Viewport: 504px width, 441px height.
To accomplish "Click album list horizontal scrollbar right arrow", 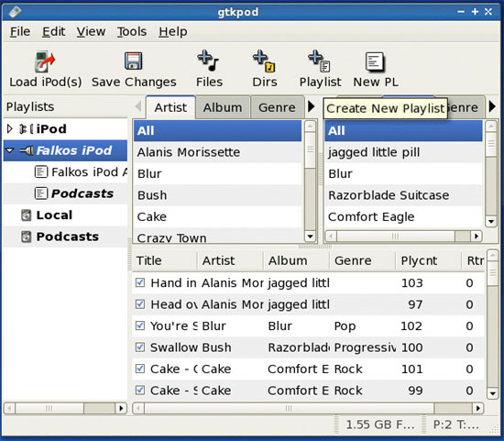I will click(477, 237).
